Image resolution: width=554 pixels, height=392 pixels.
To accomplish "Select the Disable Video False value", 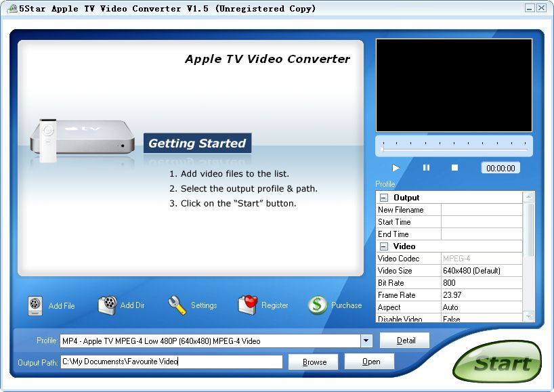I will (x=482, y=318).
